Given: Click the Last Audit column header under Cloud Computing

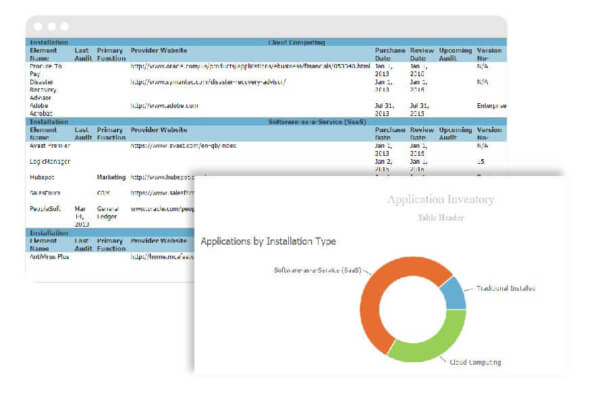Looking at the screenshot, I should (x=83, y=55).
